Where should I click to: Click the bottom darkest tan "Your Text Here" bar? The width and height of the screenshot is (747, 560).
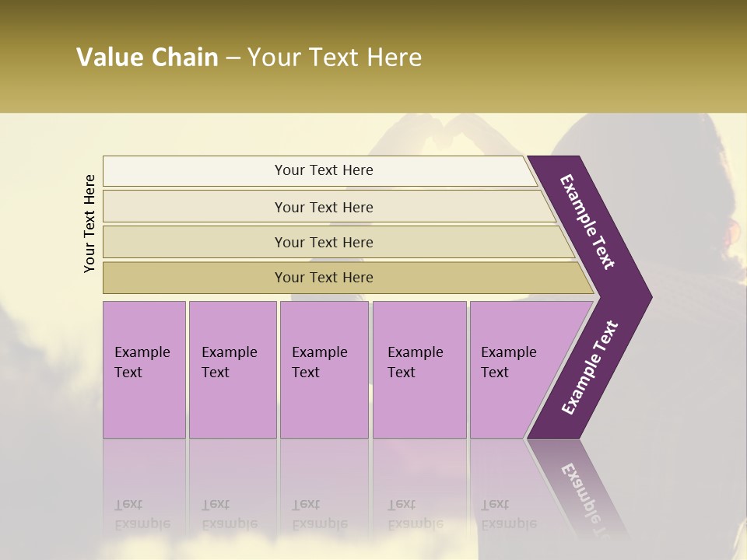pos(323,278)
